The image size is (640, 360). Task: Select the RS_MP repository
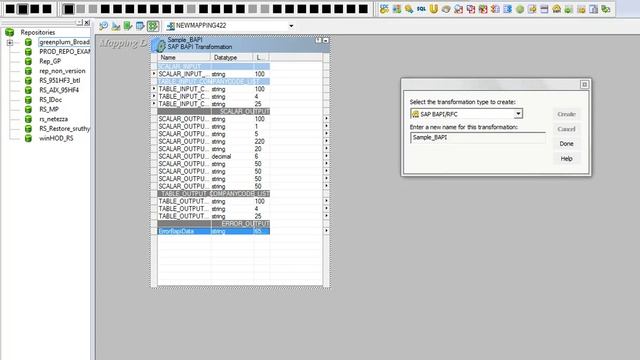[x=49, y=109]
